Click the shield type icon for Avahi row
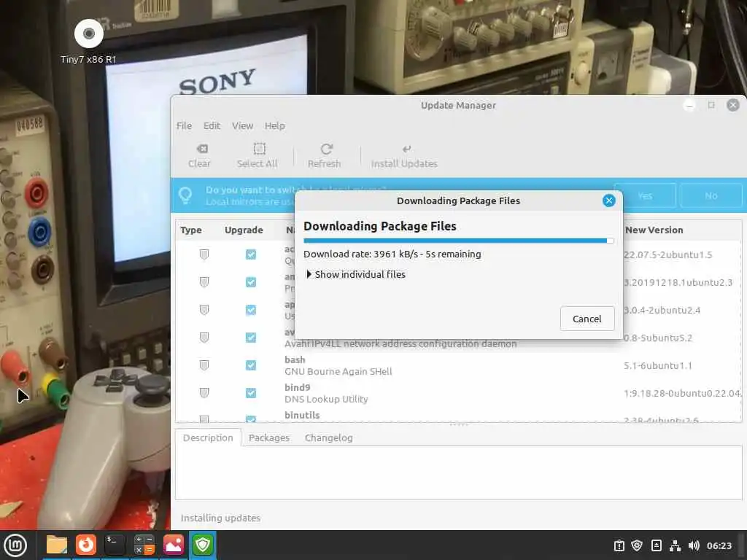 tap(204, 338)
